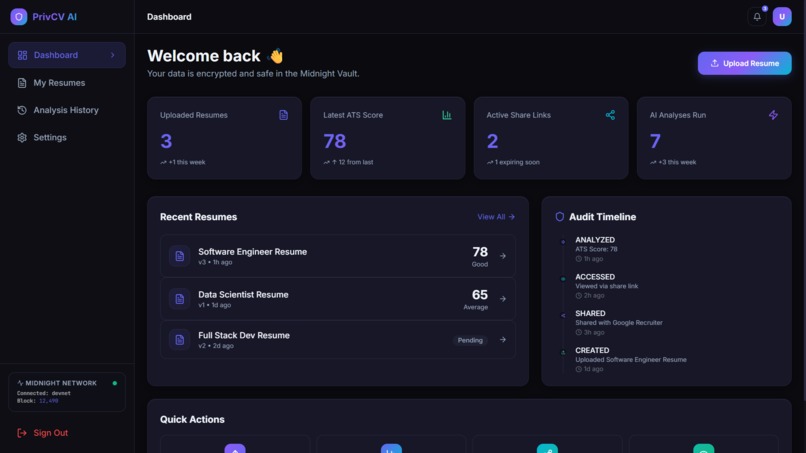This screenshot has height=453, width=806.
Task: Click the document icon on Uploaded Resumes card
Action: 283,115
